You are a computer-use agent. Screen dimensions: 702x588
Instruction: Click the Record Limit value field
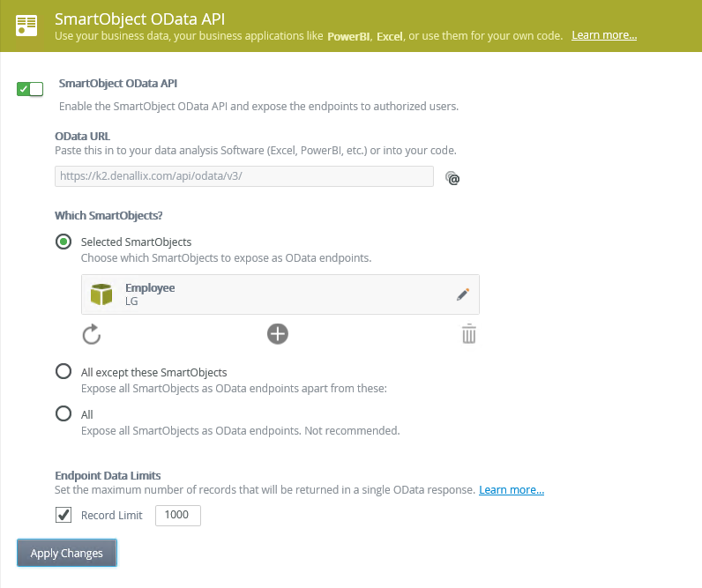[x=178, y=515]
